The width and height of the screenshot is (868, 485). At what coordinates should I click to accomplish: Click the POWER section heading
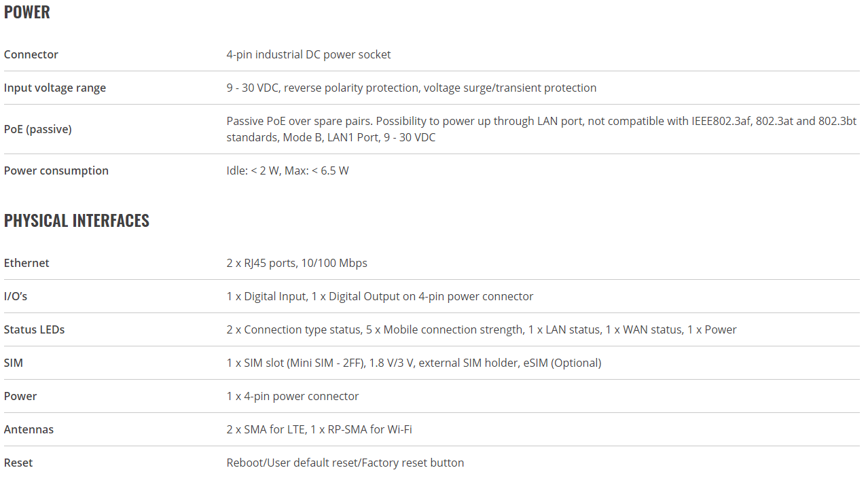(27, 12)
